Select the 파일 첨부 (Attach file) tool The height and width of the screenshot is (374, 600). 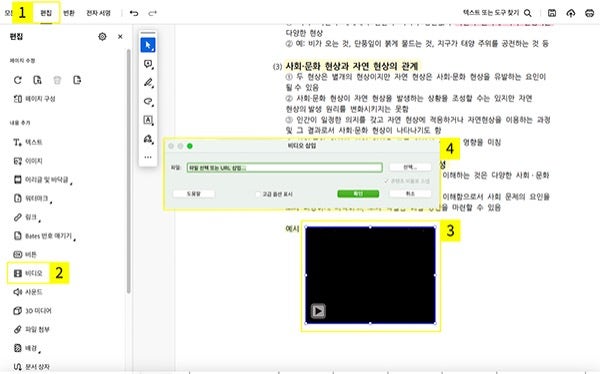(x=31, y=329)
